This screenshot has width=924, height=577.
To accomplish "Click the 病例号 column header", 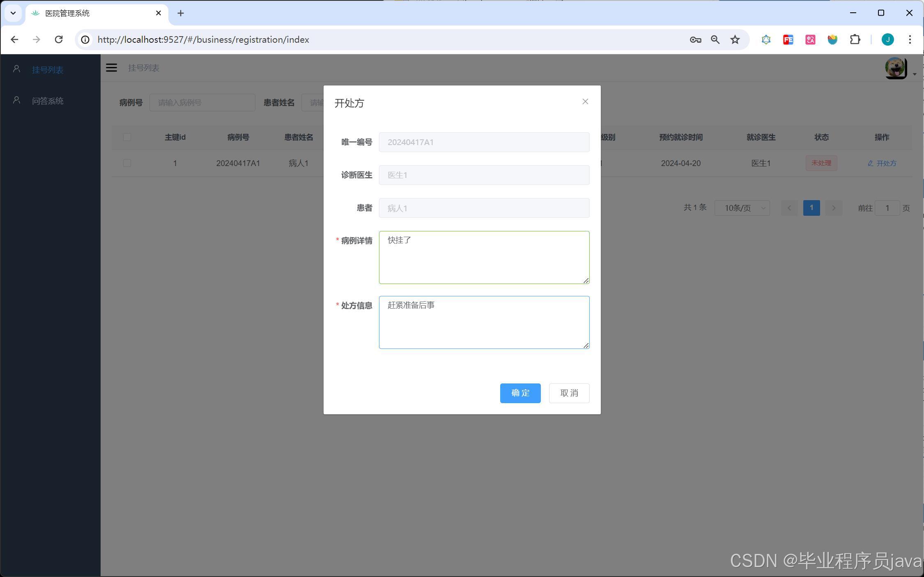I will coord(238,137).
